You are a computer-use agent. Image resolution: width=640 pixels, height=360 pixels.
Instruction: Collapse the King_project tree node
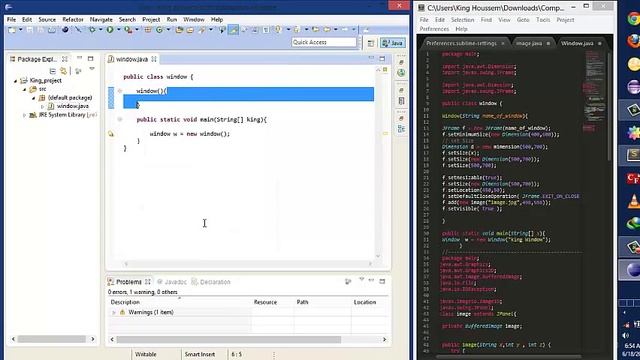click(x=16, y=81)
